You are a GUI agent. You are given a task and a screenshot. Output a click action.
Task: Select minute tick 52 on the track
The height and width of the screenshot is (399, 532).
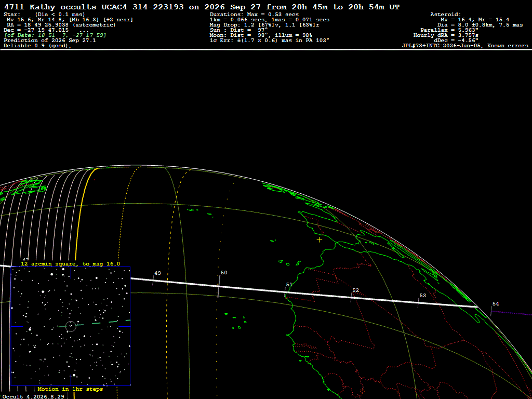355,290
